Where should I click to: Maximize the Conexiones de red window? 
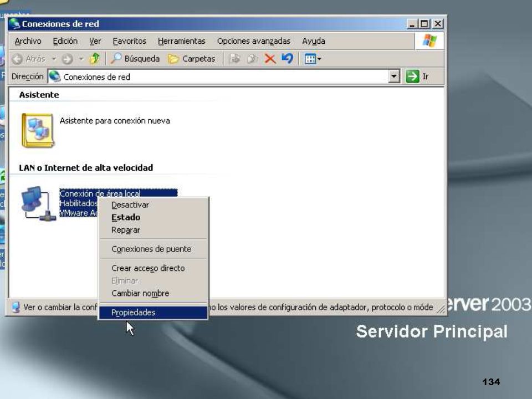click(424, 24)
